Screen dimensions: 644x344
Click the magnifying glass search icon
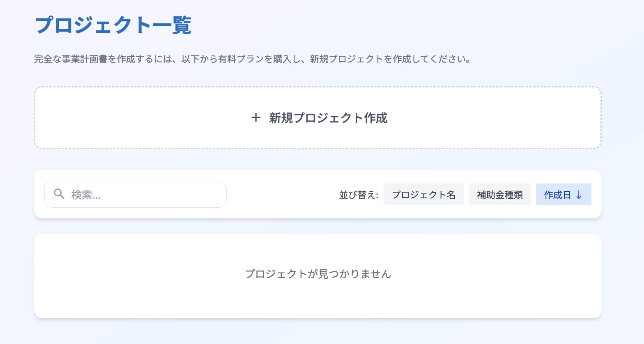pos(59,194)
